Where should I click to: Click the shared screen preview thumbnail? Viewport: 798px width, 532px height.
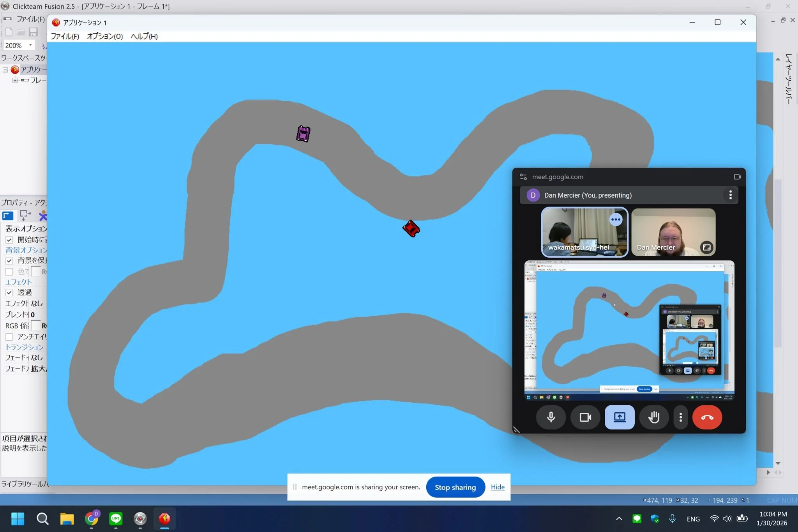click(629, 331)
